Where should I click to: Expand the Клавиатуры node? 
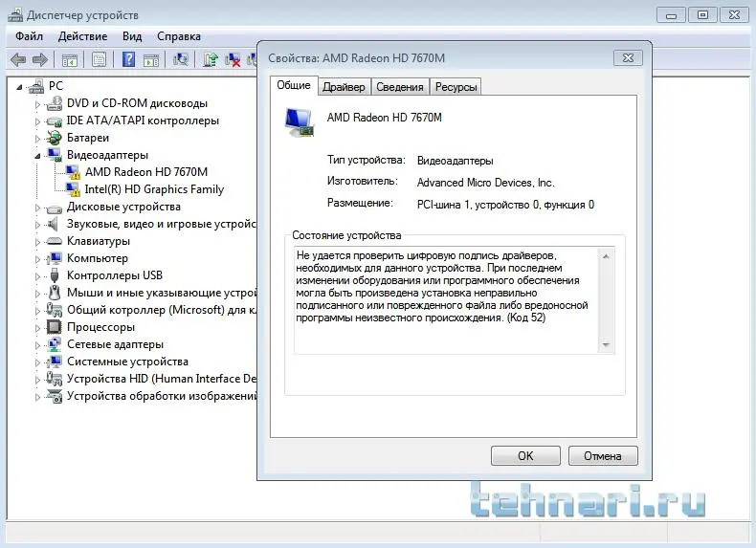point(37,242)
